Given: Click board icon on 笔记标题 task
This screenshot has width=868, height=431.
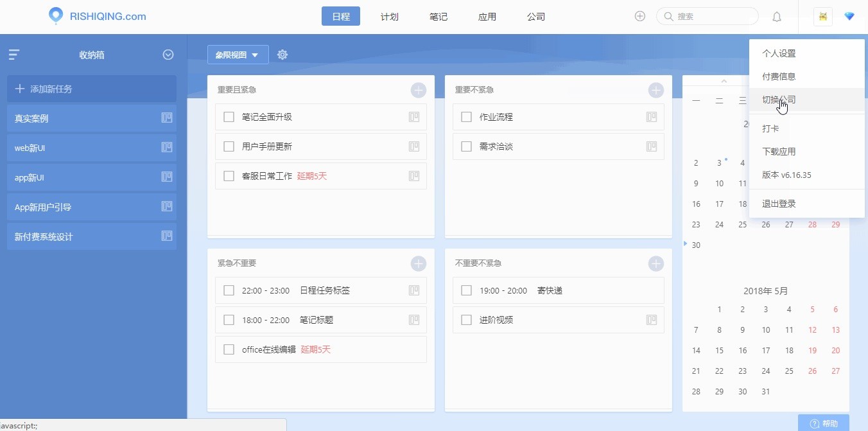Looking at the screenshot, I should 414,320.
